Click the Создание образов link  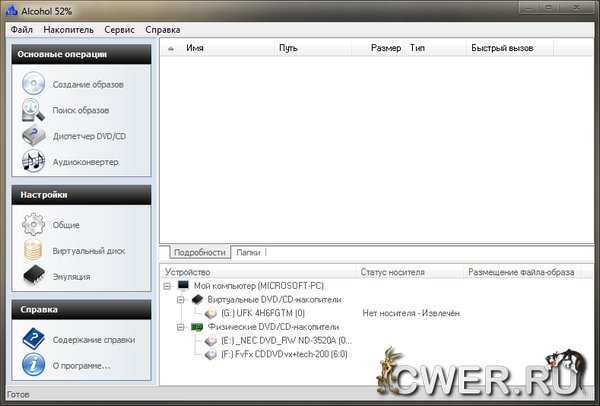(x=88, y=85)
